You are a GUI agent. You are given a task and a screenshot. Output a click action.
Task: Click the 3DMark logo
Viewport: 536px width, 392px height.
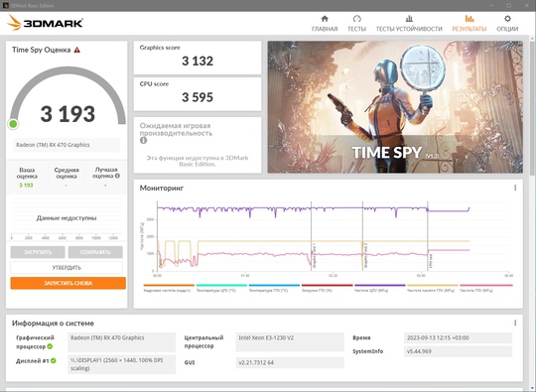[x=45, y=23]
